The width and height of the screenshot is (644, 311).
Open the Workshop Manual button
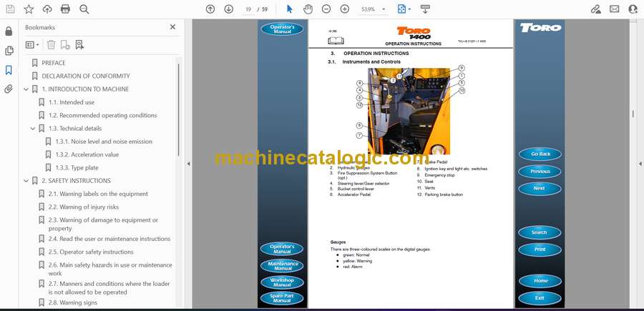coord(282,282)
